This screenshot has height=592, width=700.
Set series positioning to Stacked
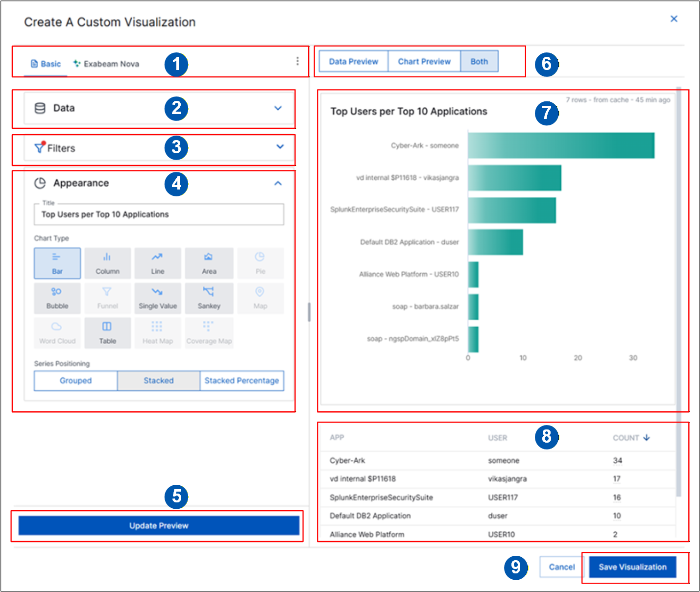click(159, 380)
